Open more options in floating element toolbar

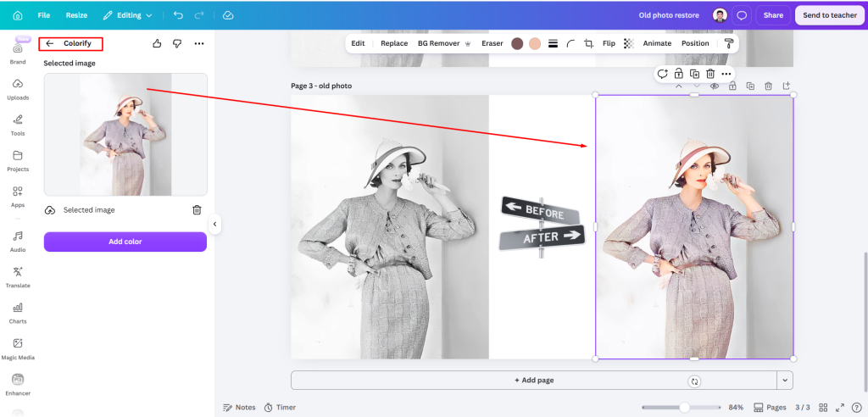coord(726,74)
